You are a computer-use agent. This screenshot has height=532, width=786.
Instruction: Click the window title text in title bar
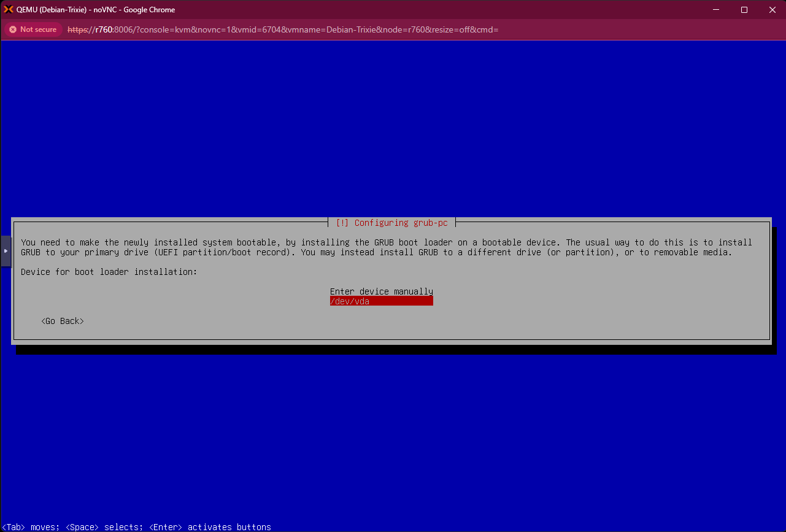96,10
